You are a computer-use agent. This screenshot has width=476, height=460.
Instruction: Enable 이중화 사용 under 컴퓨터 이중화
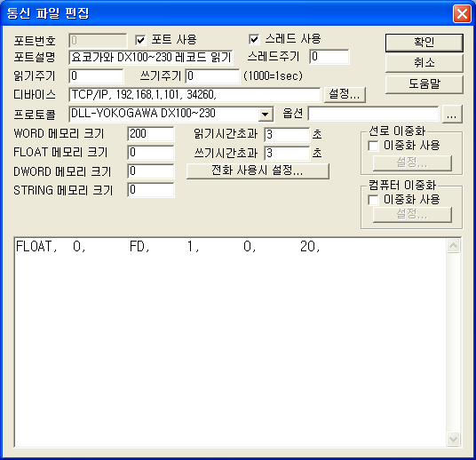tap(373, 200)
